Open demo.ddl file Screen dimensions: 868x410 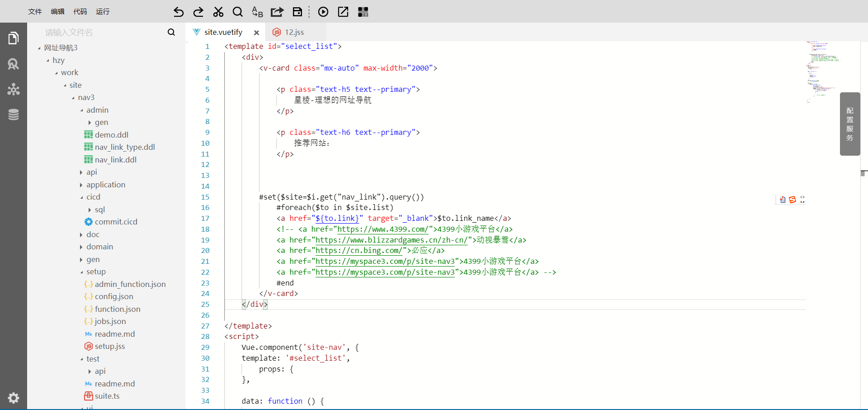pos(112,135)
